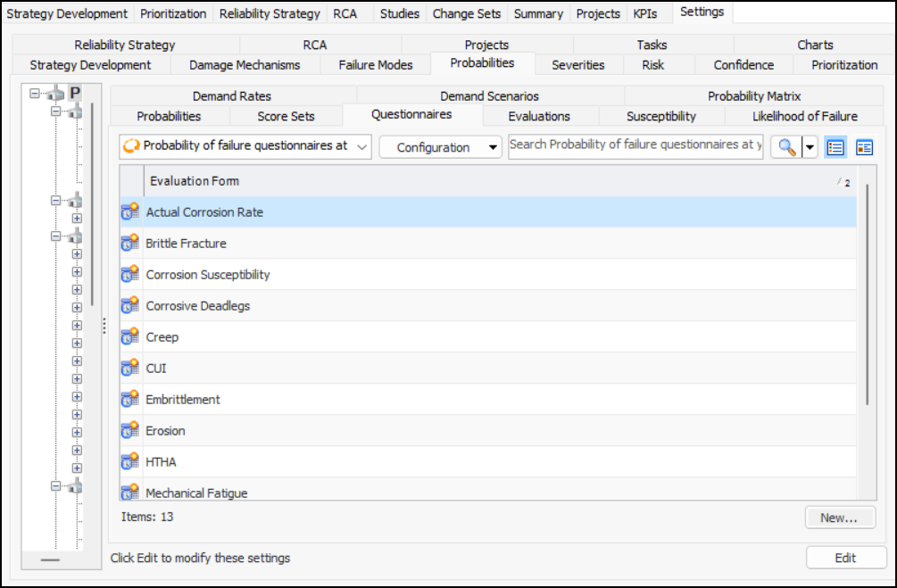This screenshot has height=588, width=897.
Task: Click into the questionnaire search field
Action: point(635,145)
